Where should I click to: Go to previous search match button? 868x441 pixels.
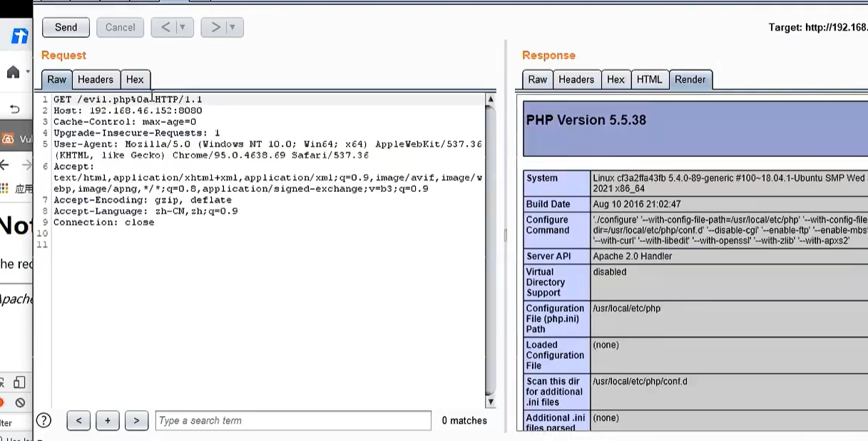[x=78, y=421]
